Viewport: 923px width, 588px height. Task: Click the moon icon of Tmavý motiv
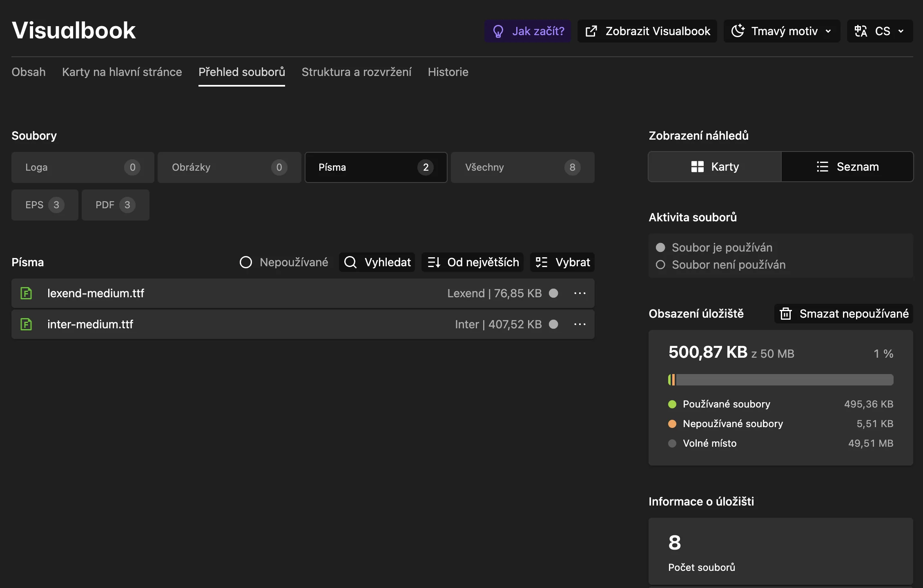coord(738,31)
